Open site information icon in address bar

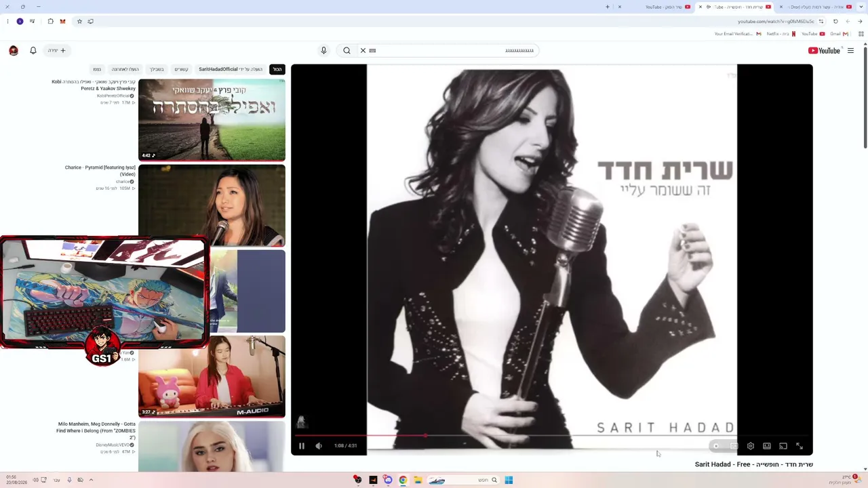[823, 21]
